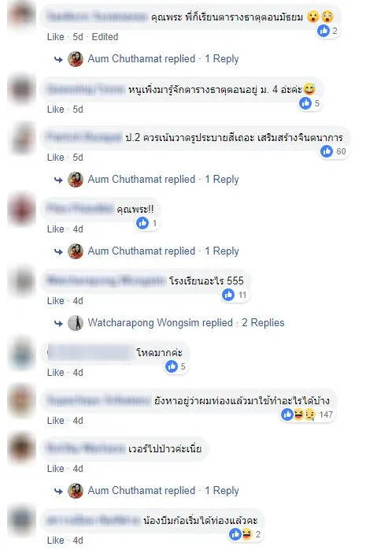Click the like icon on the คุณพระ!! comment
Viewport: 392px width, 550px height.
pyautogui.click(x=142, y=223)
